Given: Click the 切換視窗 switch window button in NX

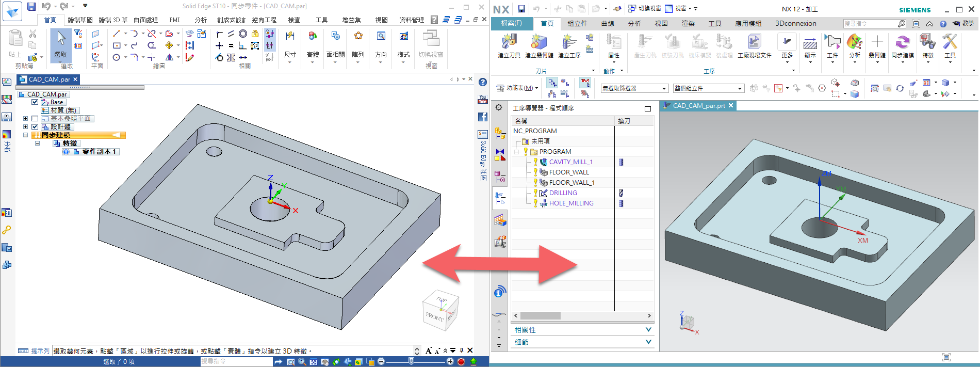Looking at the screenshot, I should coord(644,8).
